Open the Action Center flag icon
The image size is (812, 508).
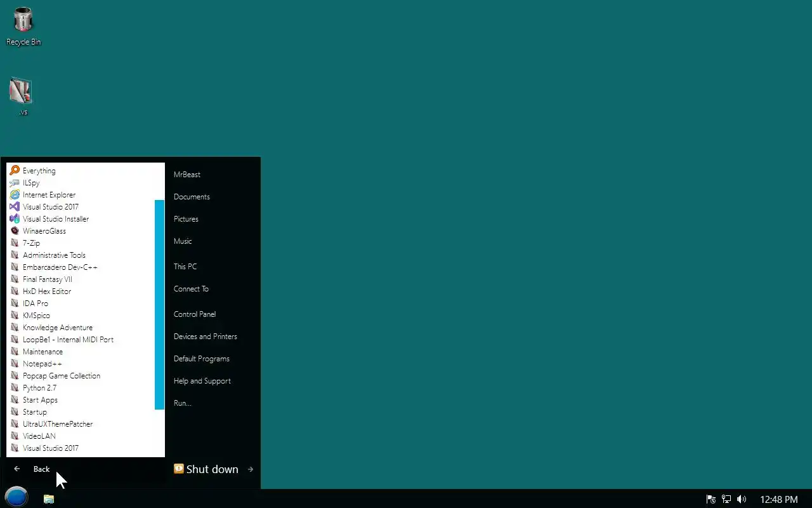(x=711, y=499)
